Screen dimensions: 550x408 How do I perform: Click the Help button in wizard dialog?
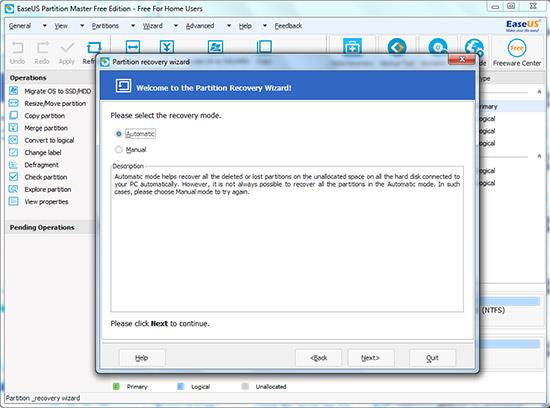coord(142,358)
